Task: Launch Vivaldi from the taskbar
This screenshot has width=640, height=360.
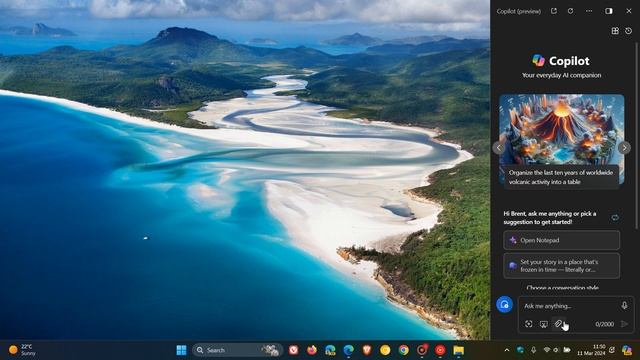Action: click(293, 350)
